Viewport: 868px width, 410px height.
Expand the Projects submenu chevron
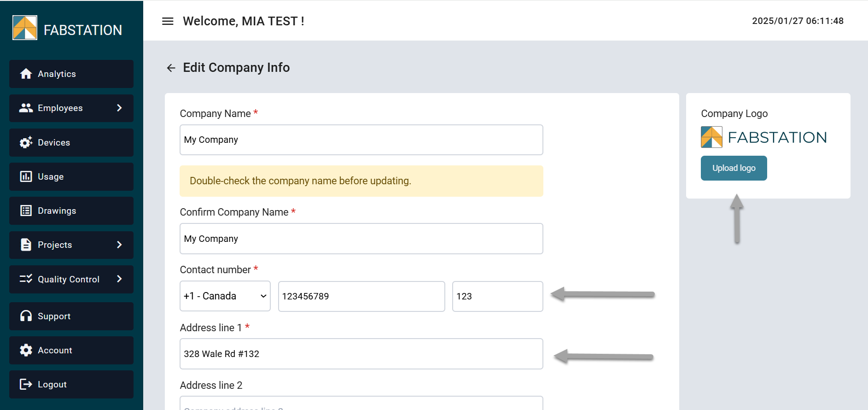coord(119,245)
